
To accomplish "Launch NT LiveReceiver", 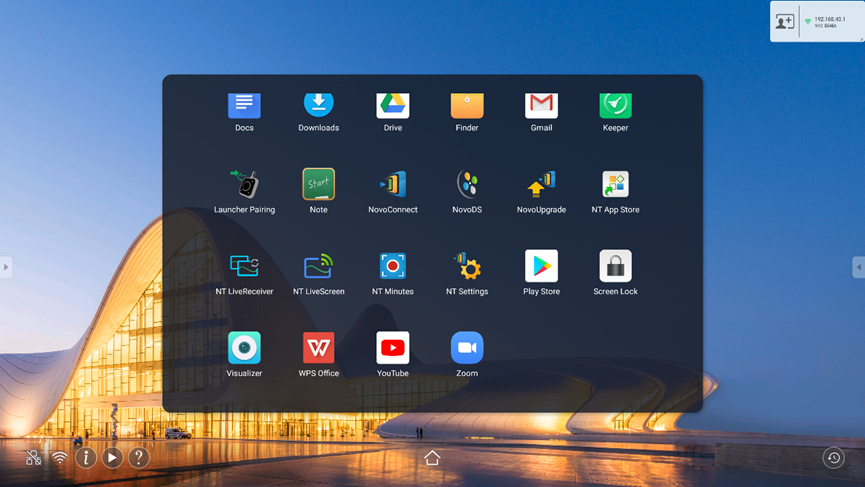I will 244,266.
